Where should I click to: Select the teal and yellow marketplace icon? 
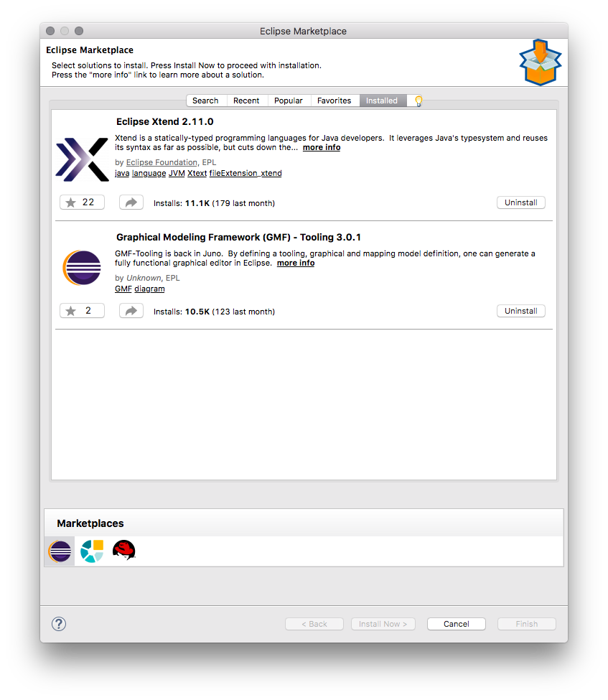(x=92, y=551)
